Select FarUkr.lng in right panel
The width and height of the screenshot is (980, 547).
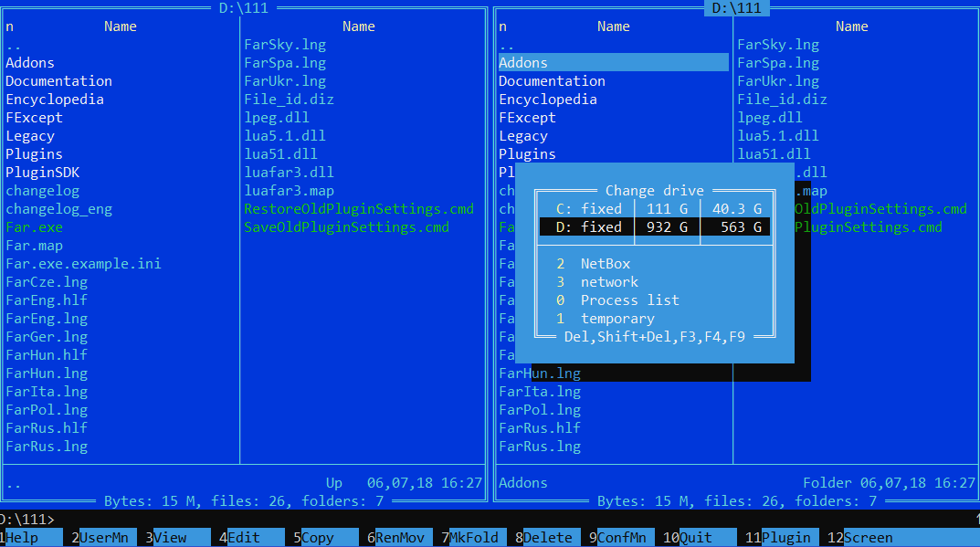pyautogui.click(x=778, y=81)
